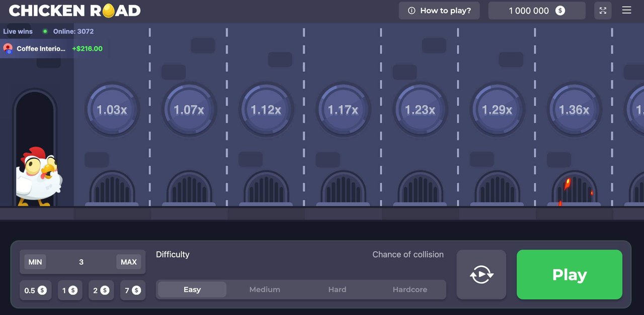The image size is (644, 315).
Task: Click the sewer grate below 1.17x
Action: tap(343, 188)
